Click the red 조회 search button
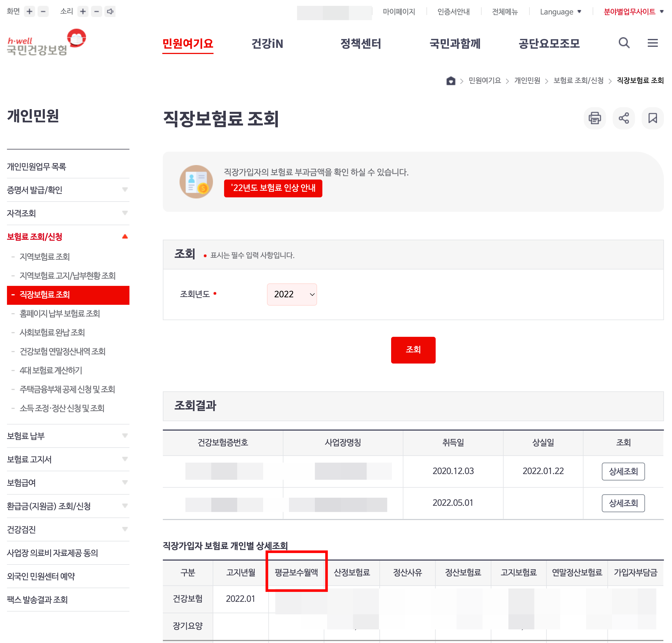The height and width of the screenshot is (643, 672). [413, 350]
